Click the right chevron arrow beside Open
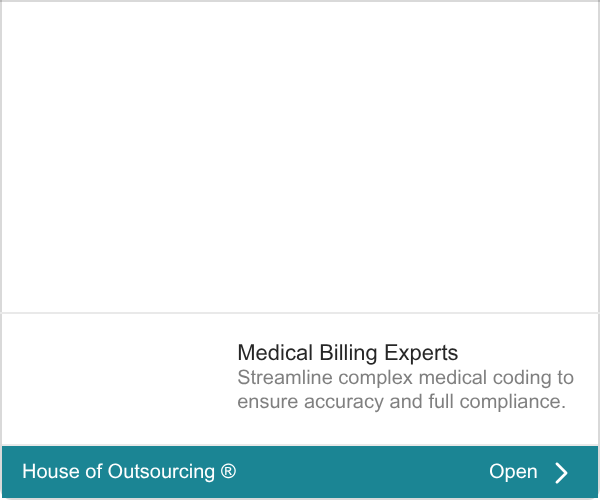The image size is (600, 500). pos(561,473)
